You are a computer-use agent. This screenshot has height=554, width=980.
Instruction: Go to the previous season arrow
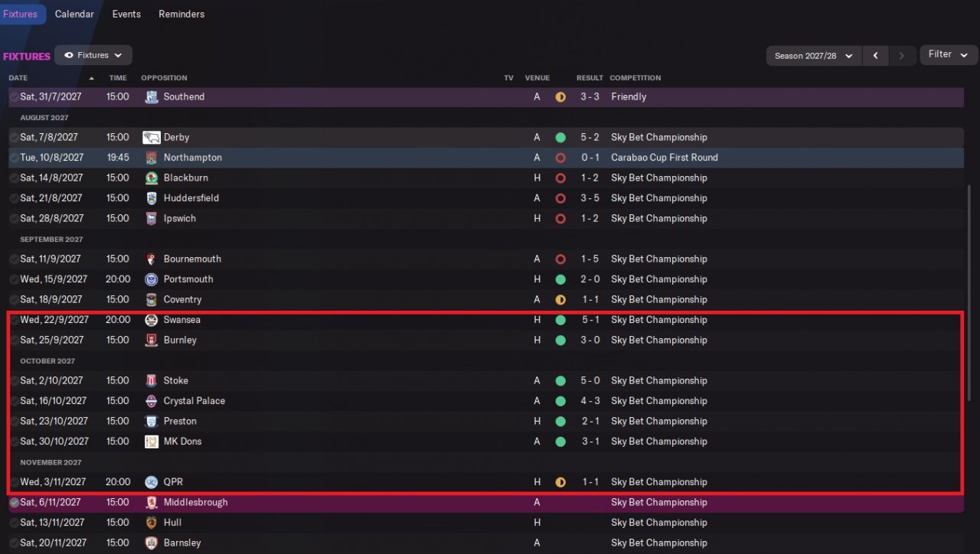click(x=875, y=56)
